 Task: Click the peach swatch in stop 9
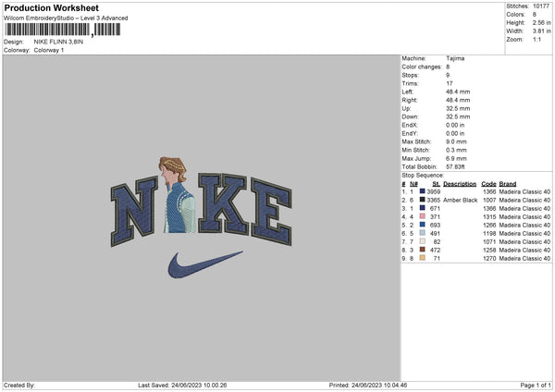click(422, 258)
